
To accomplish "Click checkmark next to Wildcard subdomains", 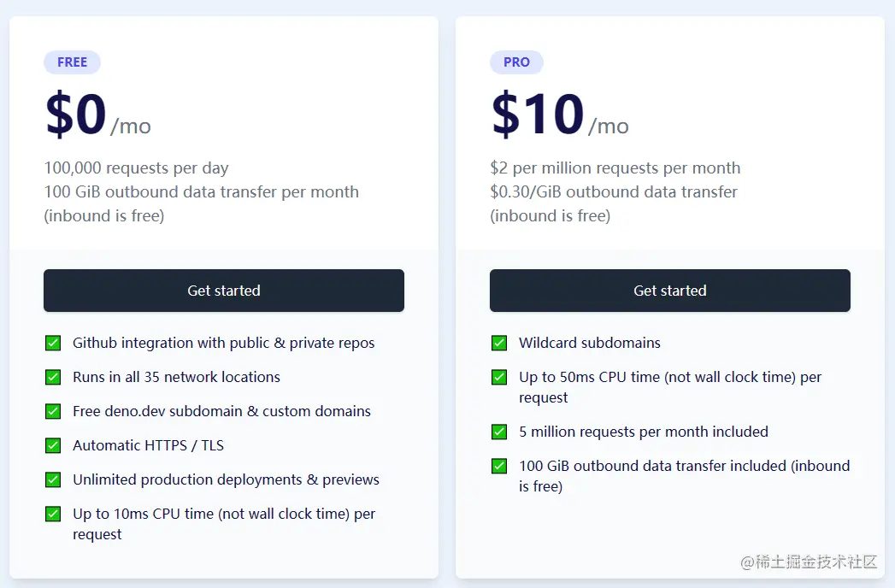I will [499, 343].
